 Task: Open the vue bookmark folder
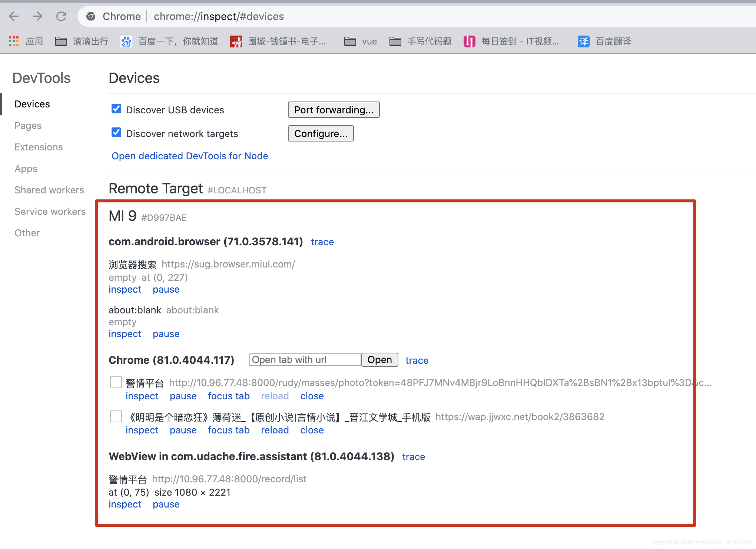coord(360,41)
